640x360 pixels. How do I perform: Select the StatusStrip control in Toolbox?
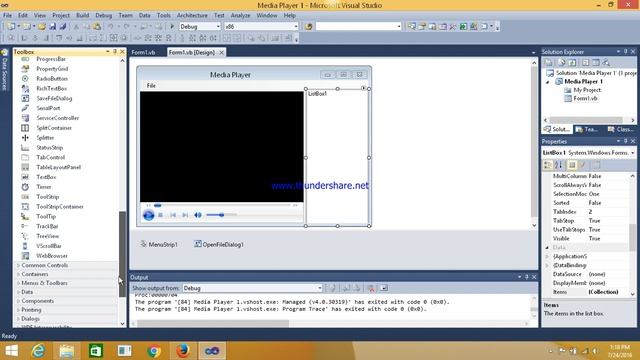[49, 148]
